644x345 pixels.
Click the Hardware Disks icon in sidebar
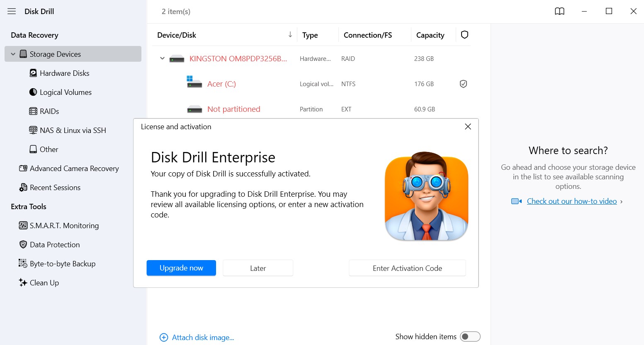[33, 73]
